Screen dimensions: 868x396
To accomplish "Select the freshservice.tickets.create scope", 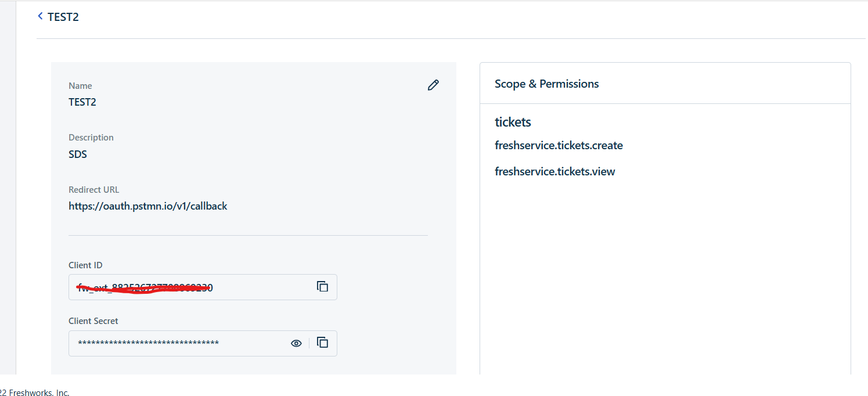I will [x=559, y=146].
